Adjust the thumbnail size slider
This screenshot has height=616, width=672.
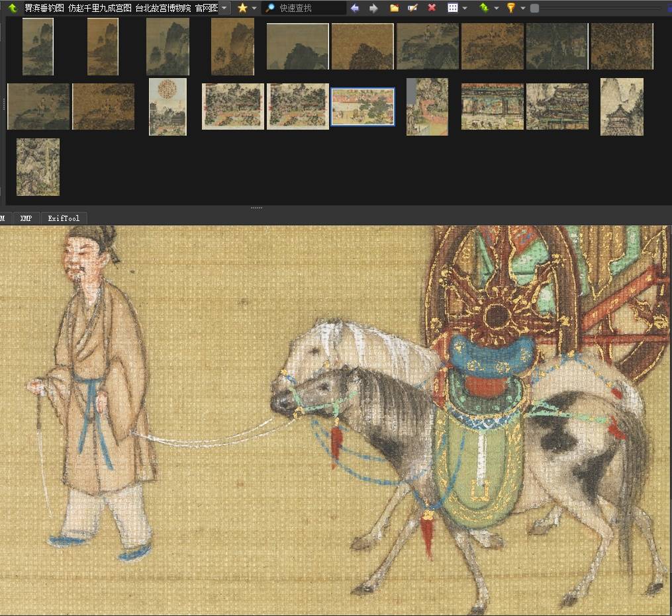[x=535, y=8]
